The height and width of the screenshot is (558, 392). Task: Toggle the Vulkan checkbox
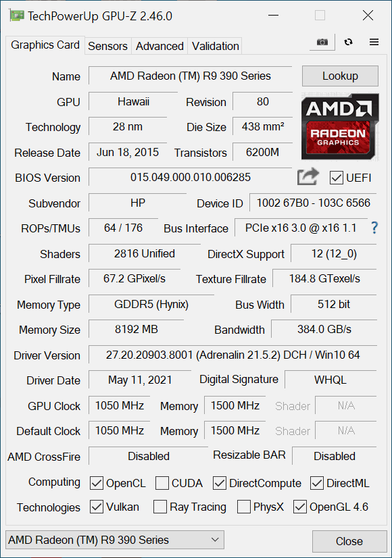click(97, 507)
